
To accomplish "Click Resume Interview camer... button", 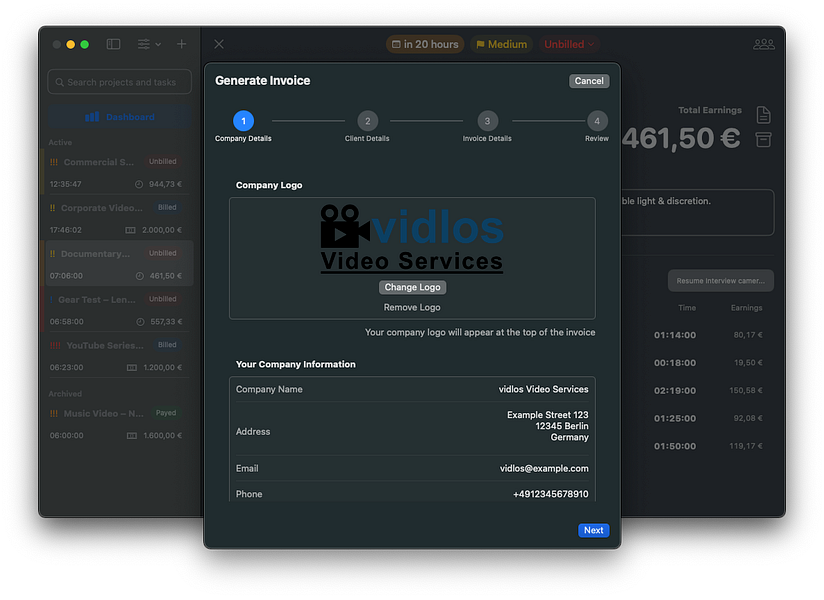I will point(720,281).
